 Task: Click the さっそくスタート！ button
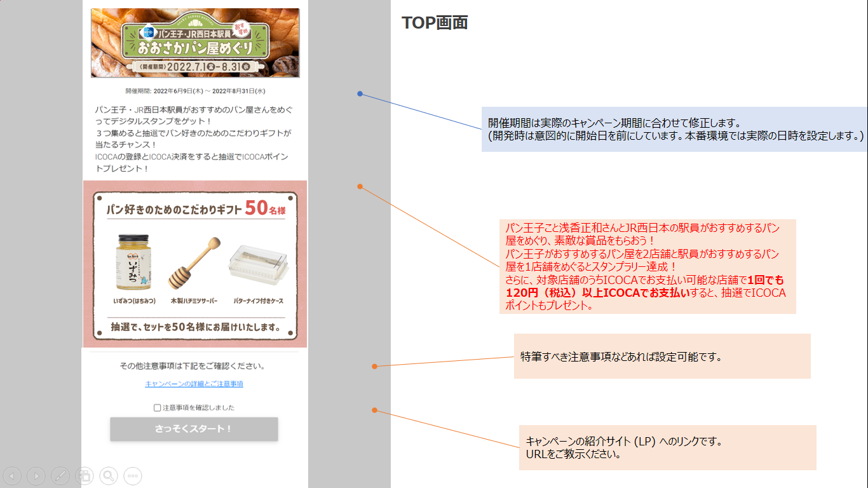coord(194,429)
